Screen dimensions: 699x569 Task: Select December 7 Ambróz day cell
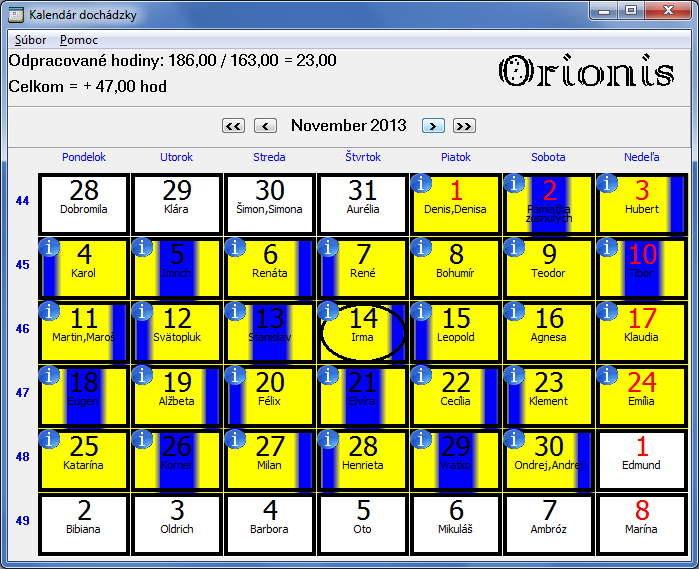click(549, 524)
